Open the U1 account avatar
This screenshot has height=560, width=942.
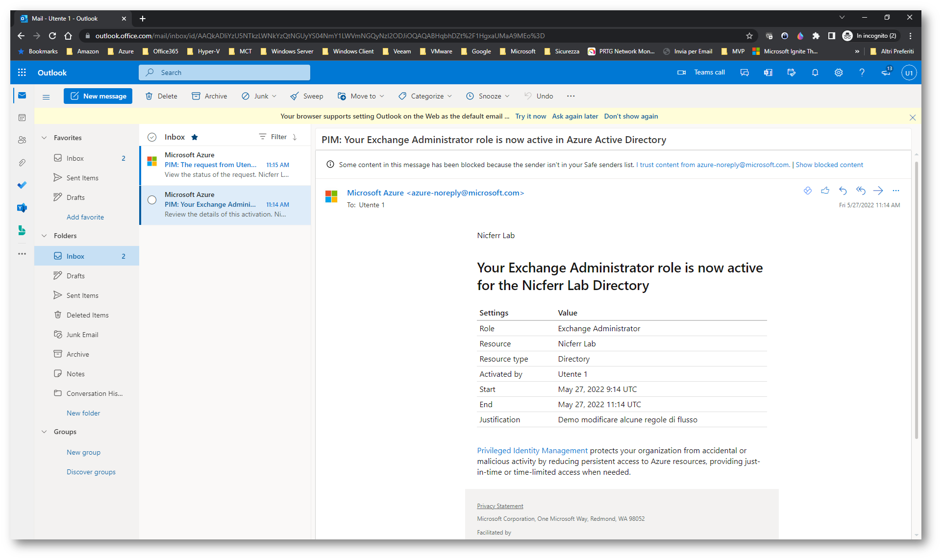pos(909,73)
